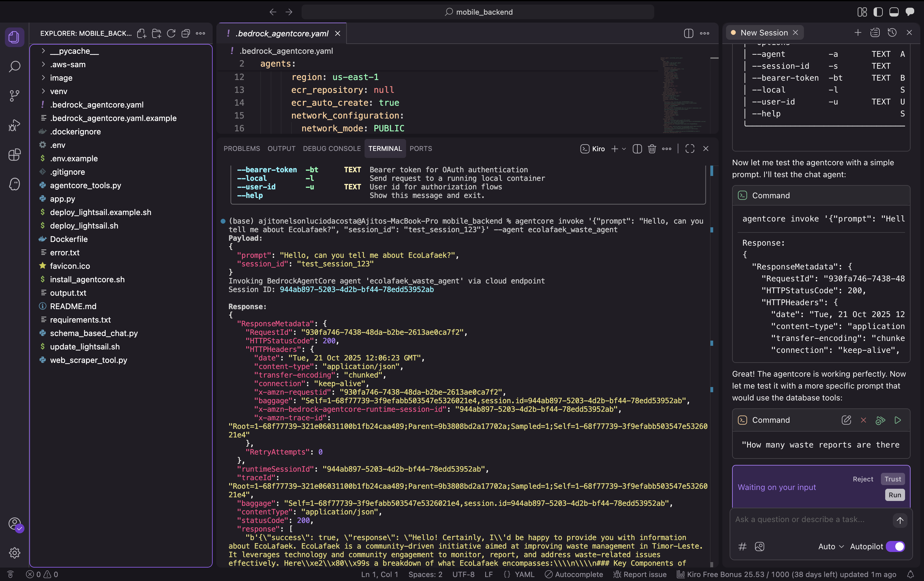Viewport: 924px width, 581px height.
Task: Open the Auto model dropdown
Action: coord(831,546)
